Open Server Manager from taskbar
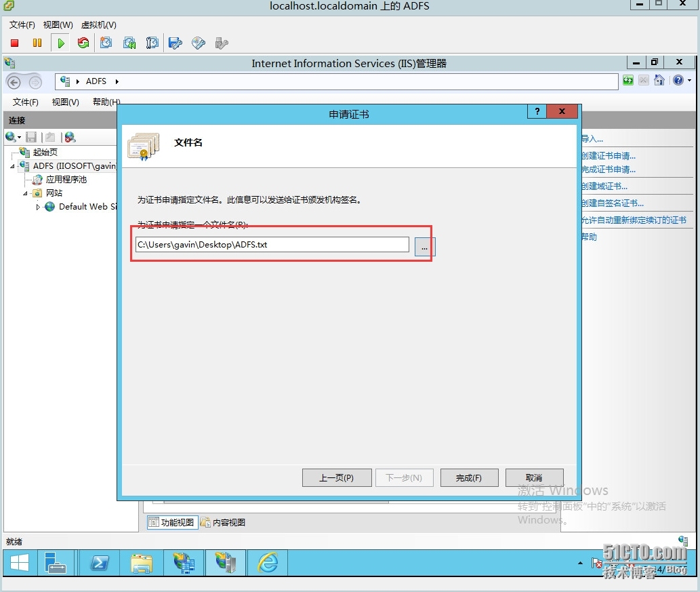Screen dimensions: 700x592 point(56,563)
